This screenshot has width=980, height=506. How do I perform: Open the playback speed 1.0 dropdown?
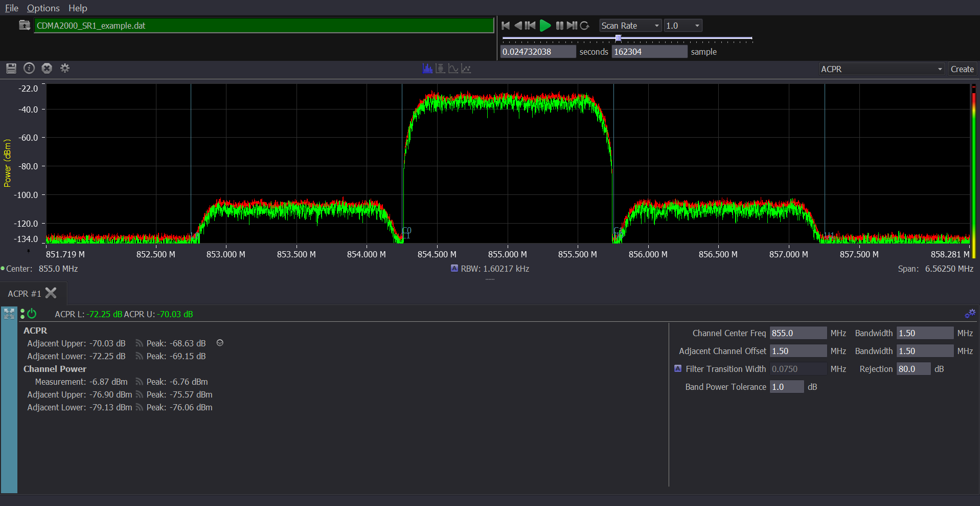click(682, 25)
